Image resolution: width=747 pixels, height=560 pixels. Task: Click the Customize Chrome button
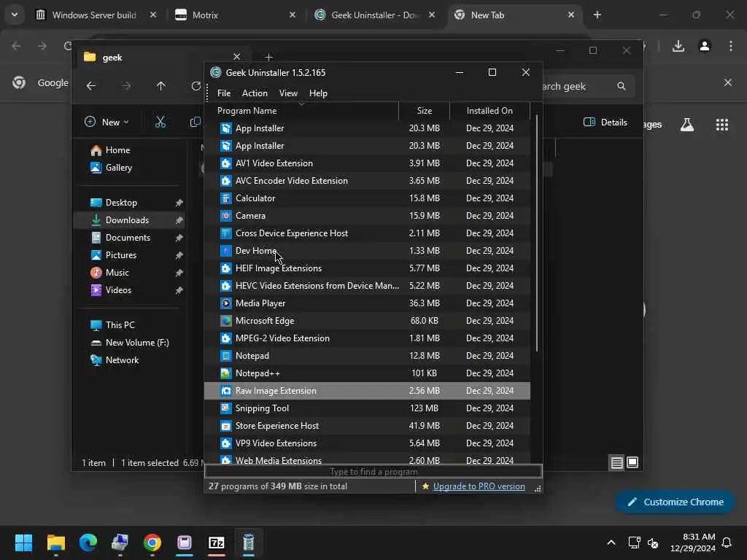675,502
